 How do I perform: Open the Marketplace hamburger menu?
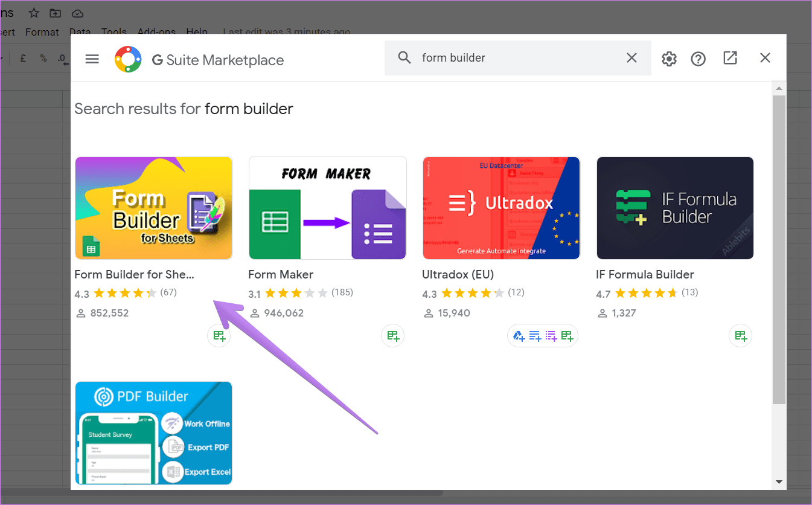(x=92, y=59)
